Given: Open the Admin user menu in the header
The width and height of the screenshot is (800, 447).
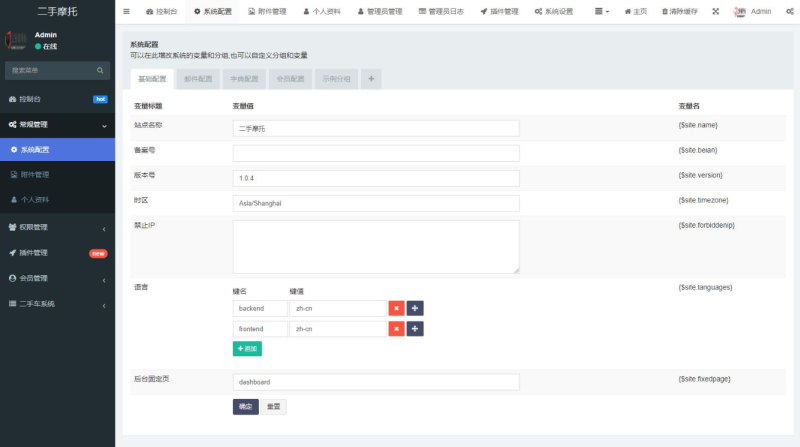Looking at the screenshot, I should click(753, 11).
